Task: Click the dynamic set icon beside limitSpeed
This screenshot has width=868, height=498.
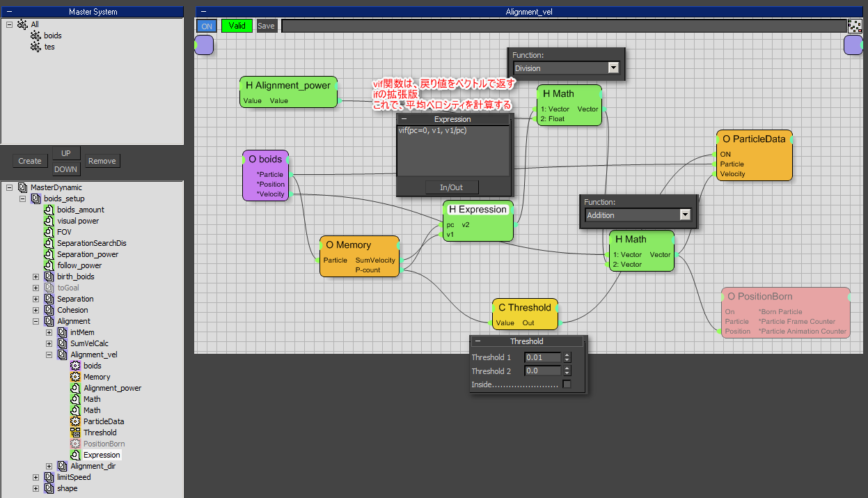Action: point(49,477)
